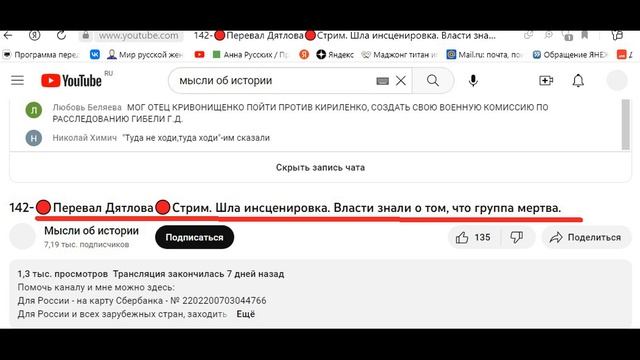This screenshot has height=360, width=640.
Task: Open the Yandex home button in toolbar
Action: point(35,36)
